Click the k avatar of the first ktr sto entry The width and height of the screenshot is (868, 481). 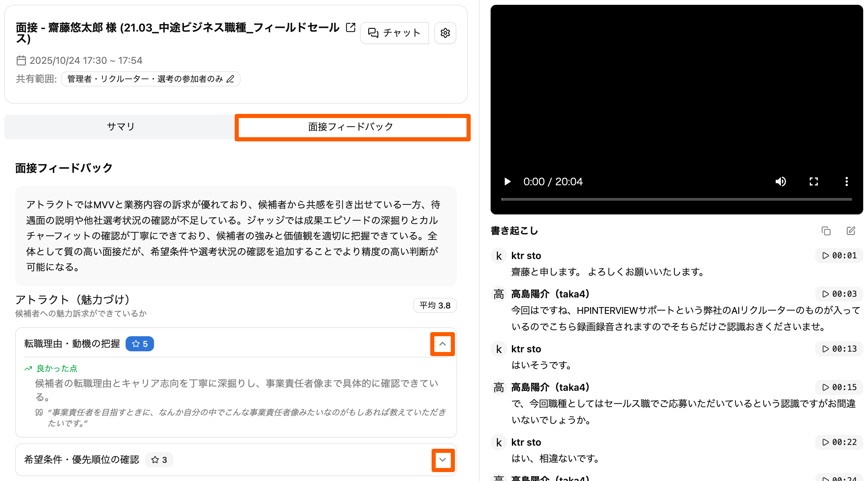point(499,256)
